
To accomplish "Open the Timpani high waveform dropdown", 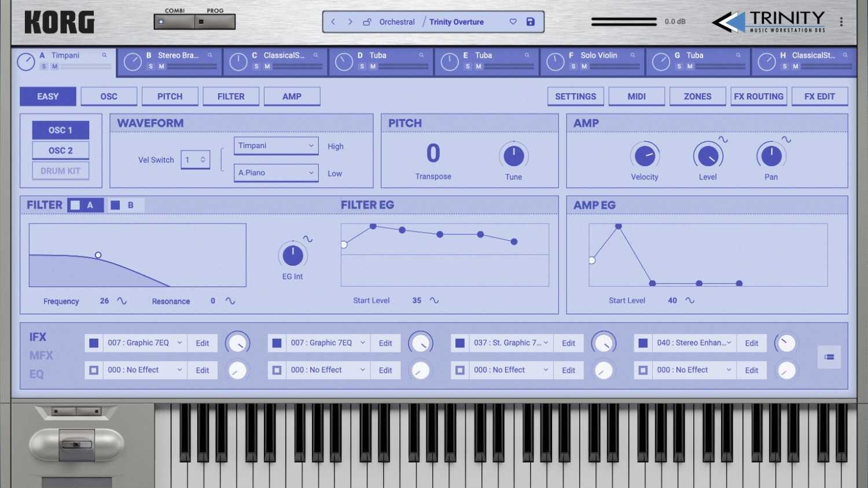I will coord(276,146).
